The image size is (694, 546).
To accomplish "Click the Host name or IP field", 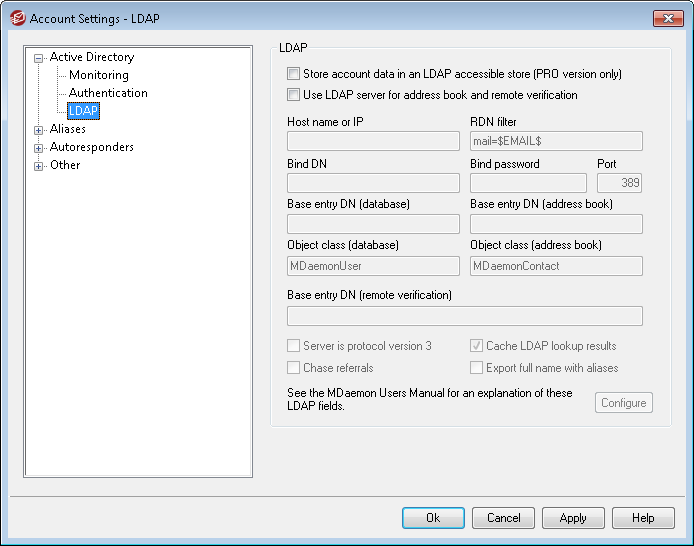I will click(x=373, y=141).
